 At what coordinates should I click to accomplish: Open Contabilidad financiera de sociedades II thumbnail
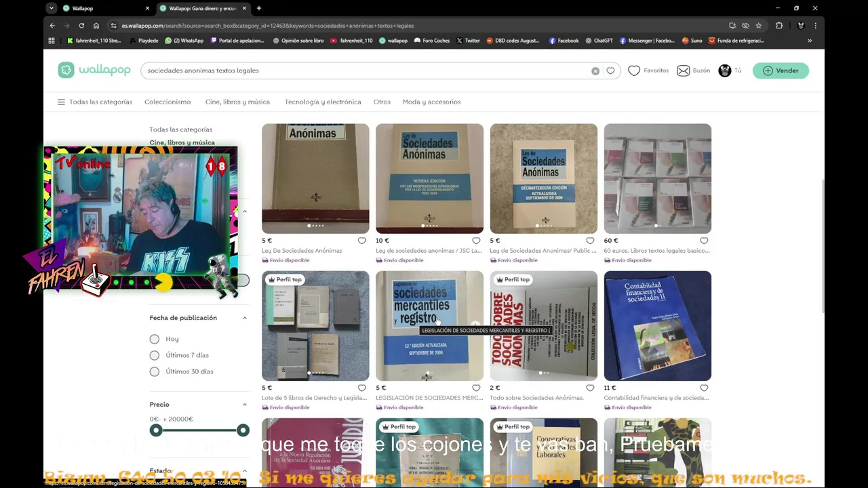pos(657,326)
